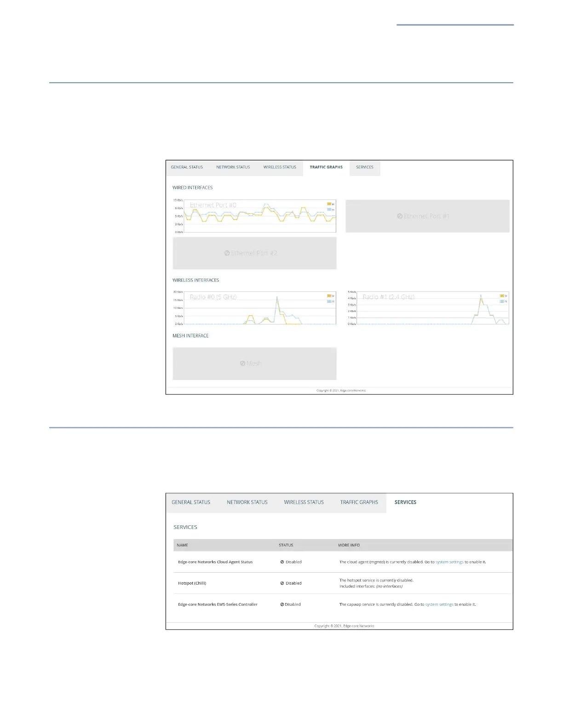The image size is (563, 728).
Task: Click system settings link in EWS-Series Controller row
Action: tap(439, 604)
